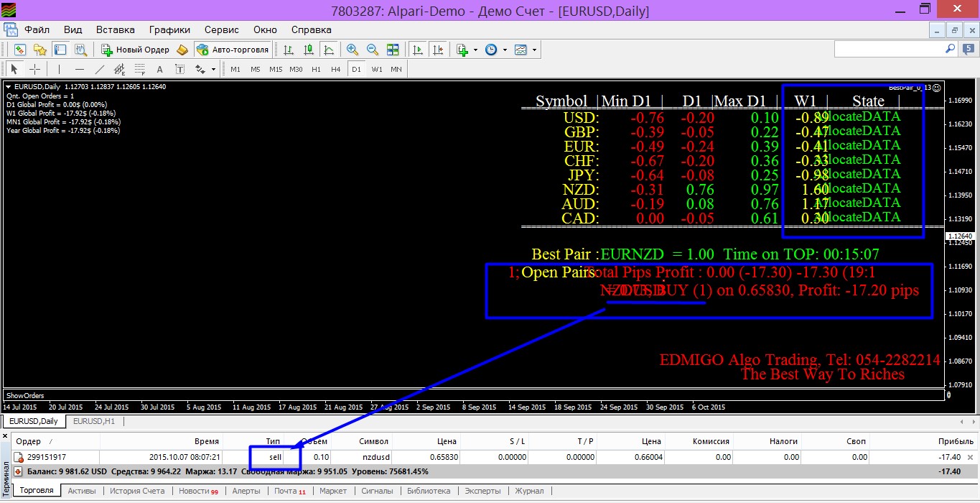This screenshot has height=503, width=980.
Task: Set timeframe to H4
Action: pyautogui.click(x=336, y=69)
